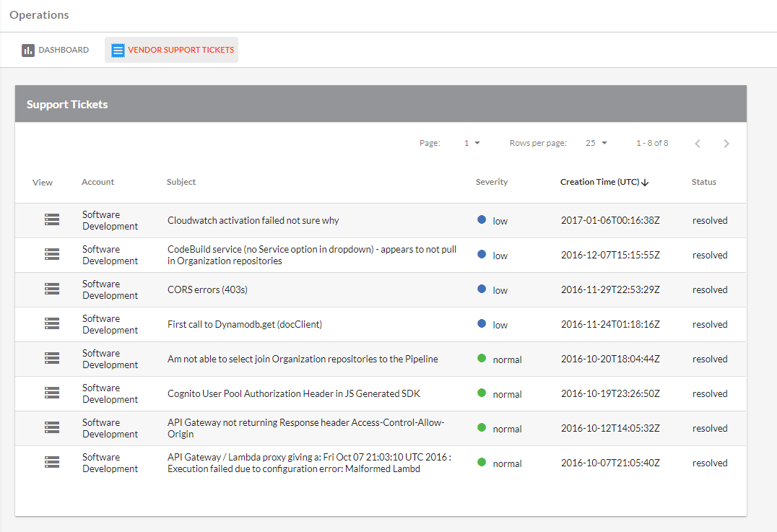Image resolution: width=777 pixels, height=532 pixels.
Task: Open the Page number dropdown
Action: coord(472,143)
